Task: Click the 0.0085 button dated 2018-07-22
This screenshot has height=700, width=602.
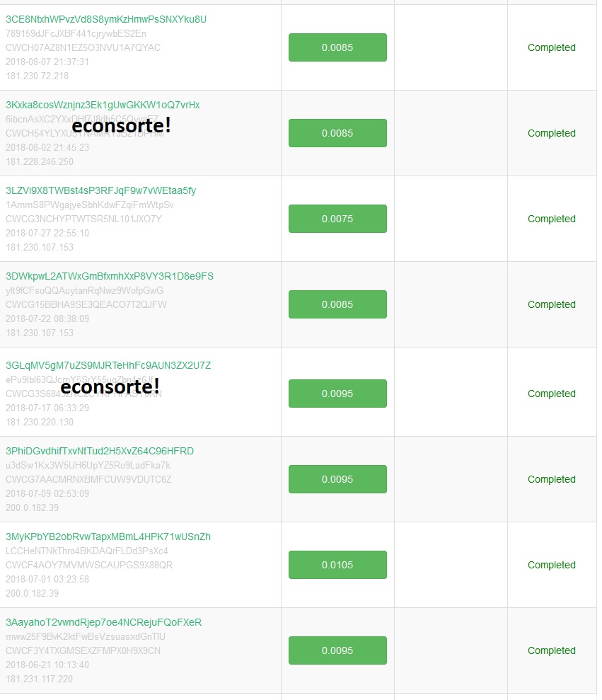Action: click(337, 304)
